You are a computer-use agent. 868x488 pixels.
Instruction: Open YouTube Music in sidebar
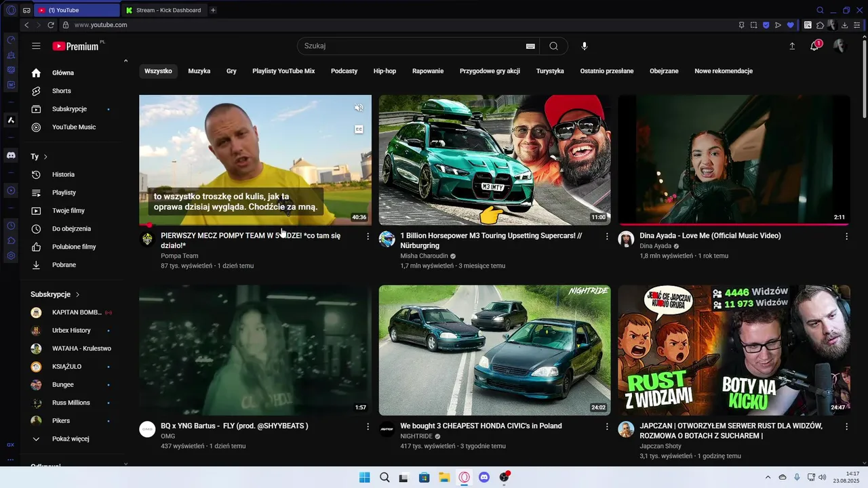click(x=75, y=127)
